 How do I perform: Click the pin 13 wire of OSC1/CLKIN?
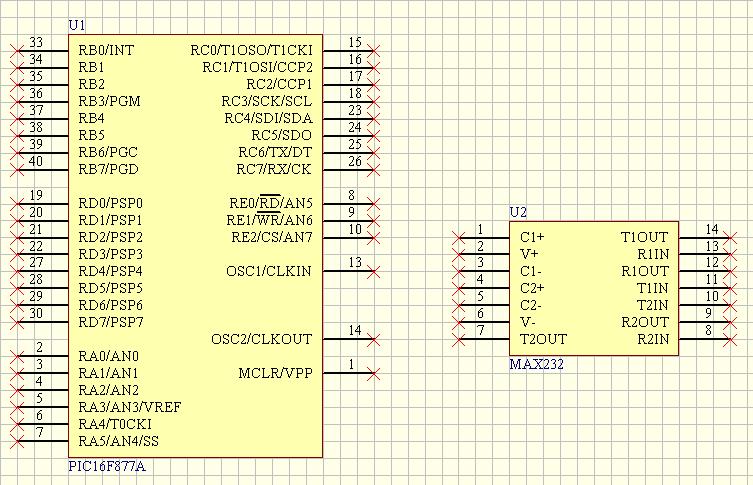point(348,272)
